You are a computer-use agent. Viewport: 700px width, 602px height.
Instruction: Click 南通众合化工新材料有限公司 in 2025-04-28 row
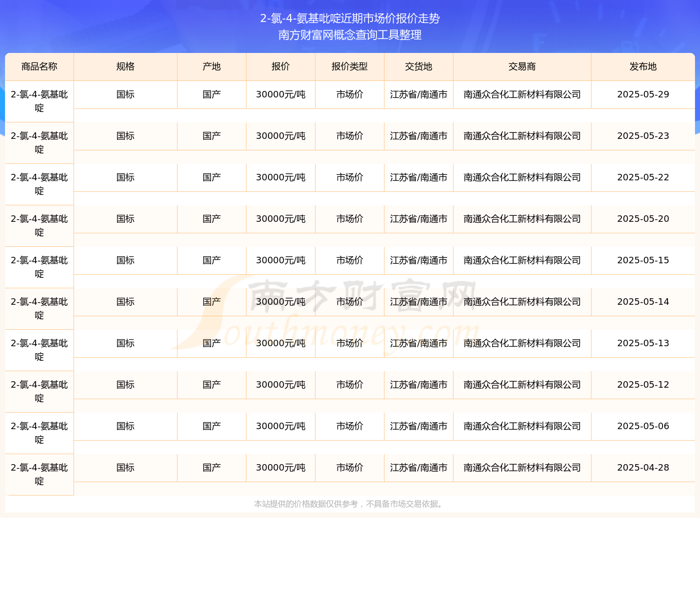[x=522, y=468]
